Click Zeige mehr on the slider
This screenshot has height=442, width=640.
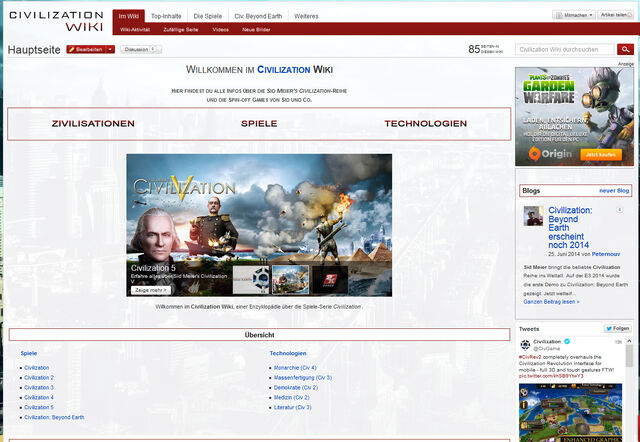point(150,290)
